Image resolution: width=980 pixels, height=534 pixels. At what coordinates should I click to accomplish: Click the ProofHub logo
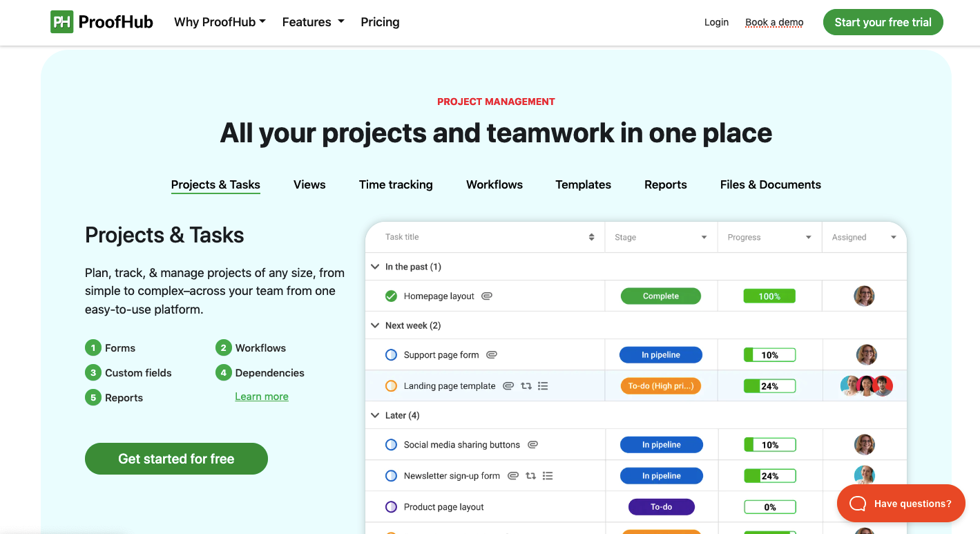tap(102, 22)
